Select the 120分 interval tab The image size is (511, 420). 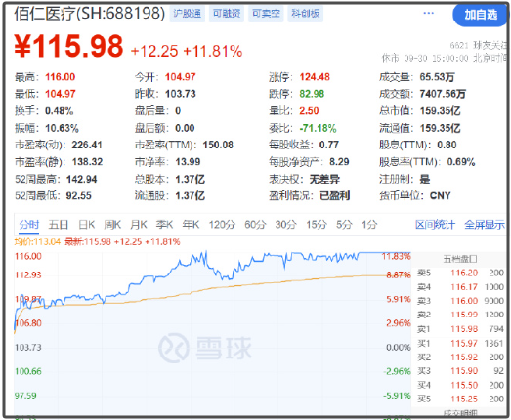pos(222,225)
